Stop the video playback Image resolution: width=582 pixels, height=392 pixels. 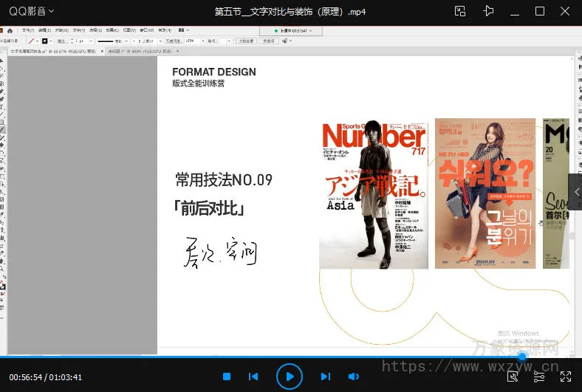coord(227,376)
